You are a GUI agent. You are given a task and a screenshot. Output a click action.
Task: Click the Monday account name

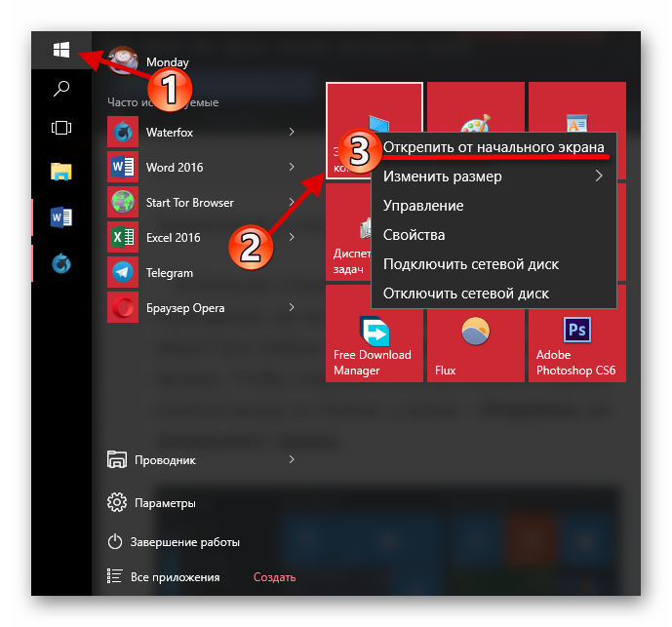point(168,62)
